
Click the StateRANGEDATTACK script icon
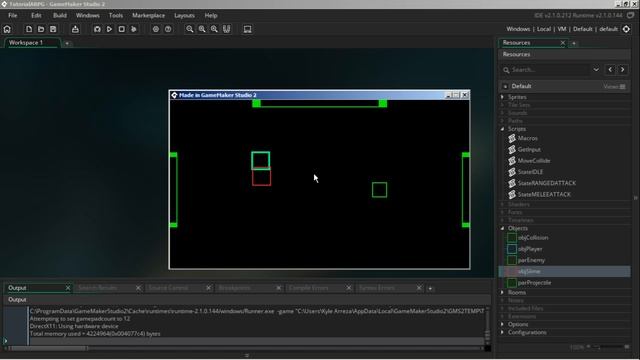512,183
